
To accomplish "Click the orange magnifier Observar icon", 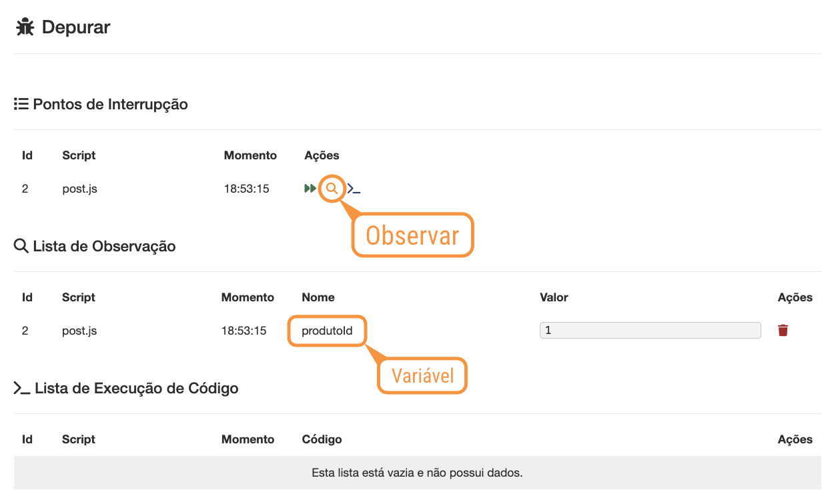I will point(332,189).
